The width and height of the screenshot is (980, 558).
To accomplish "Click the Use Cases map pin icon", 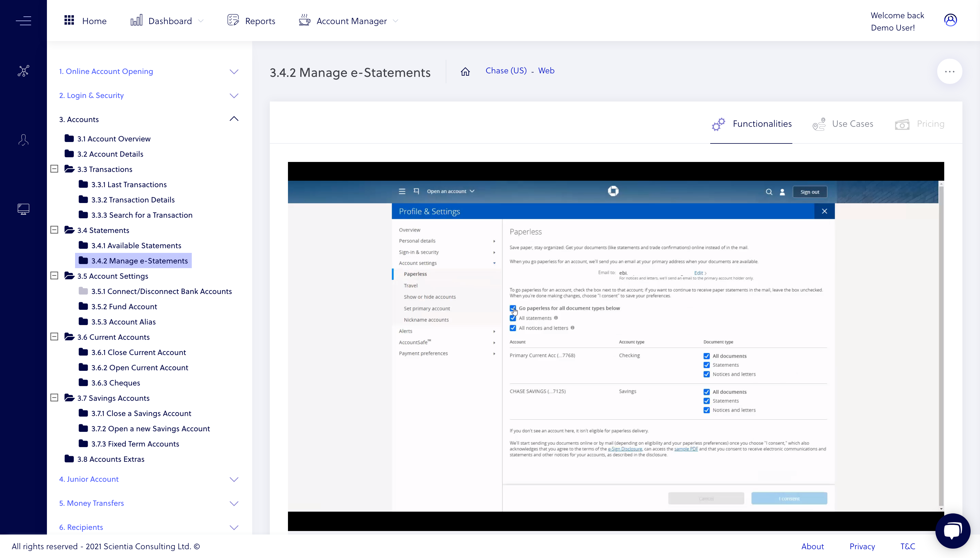I will [819, 124].
